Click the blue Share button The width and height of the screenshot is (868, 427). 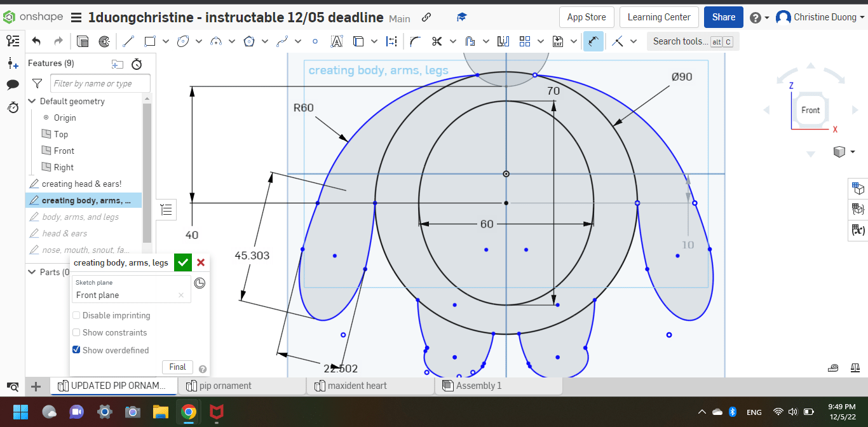pos(724,17)
